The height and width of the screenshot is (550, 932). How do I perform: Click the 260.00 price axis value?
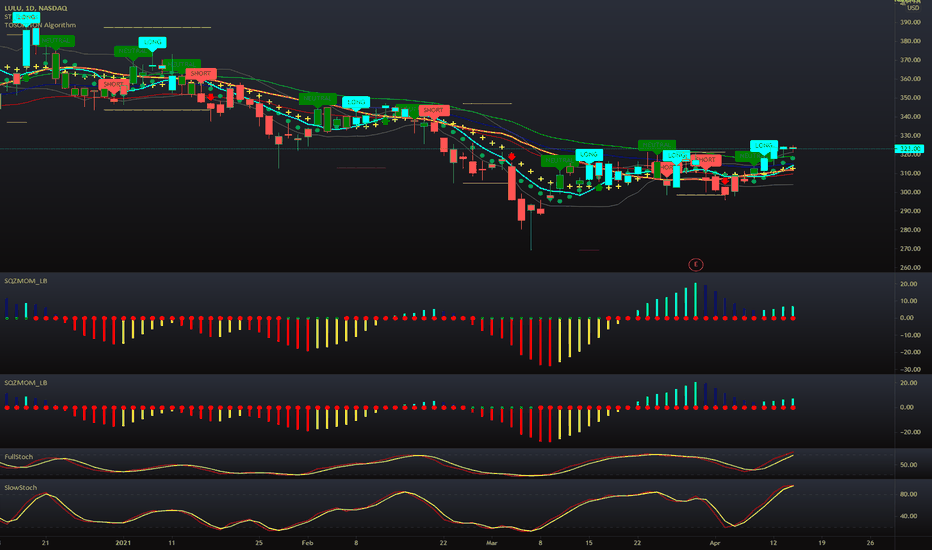910,268
